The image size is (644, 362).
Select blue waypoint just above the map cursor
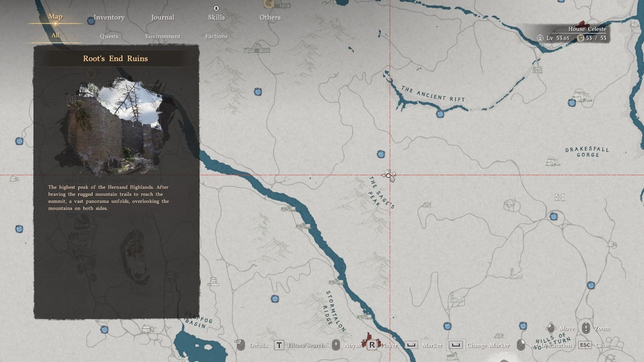pyautogui.click(x=381, y=154)
